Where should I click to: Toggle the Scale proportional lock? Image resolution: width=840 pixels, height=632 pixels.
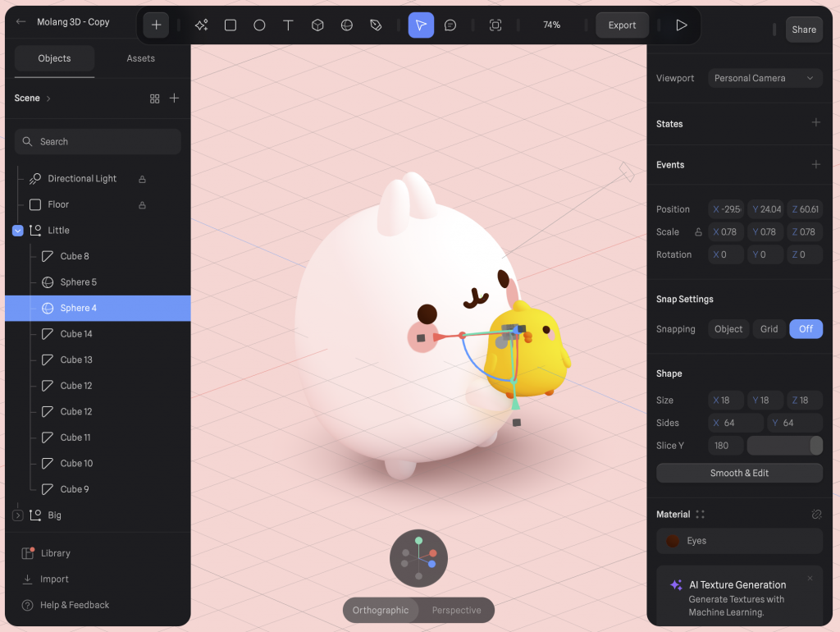[x=698, y=232]
